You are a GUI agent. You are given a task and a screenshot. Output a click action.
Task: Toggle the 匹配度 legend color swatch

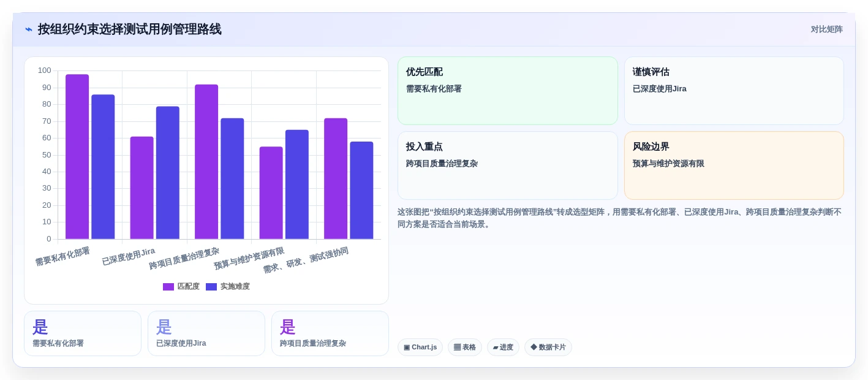pos(168,287)
